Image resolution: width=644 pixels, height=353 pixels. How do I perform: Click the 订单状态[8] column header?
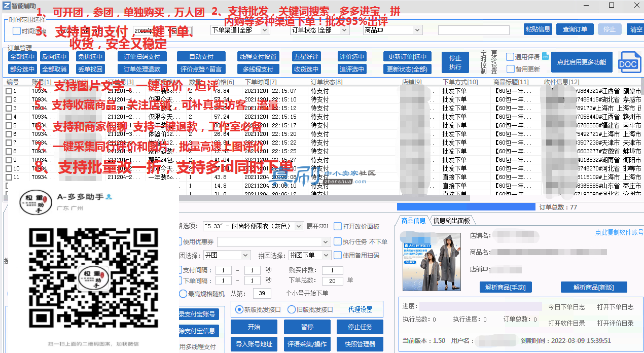[327, 82]
